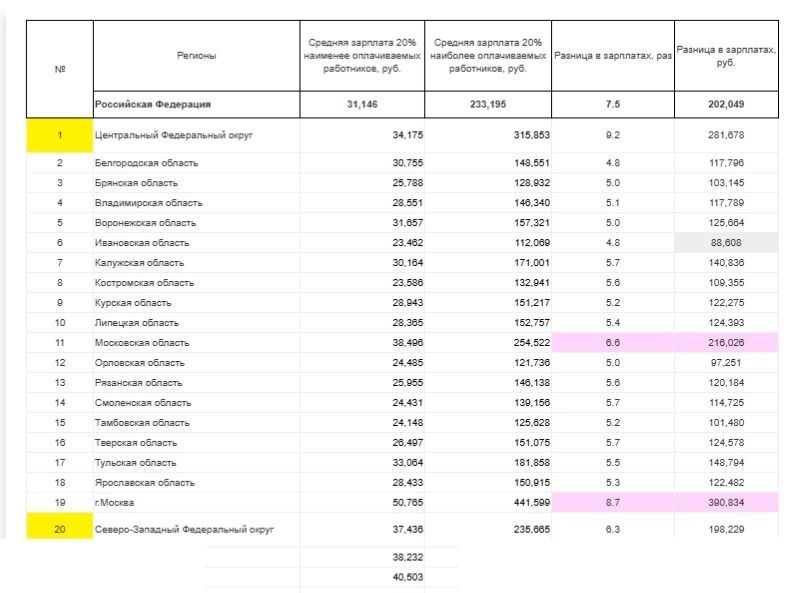Select the "Разница в зарплатах, руб." header cell
Image resolution: width=791 pixels, height=593 pixels.
(x=726, y=56)
